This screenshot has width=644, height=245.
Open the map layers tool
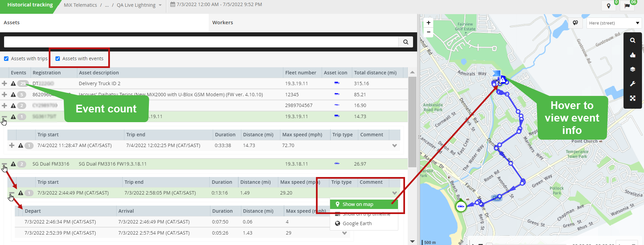[x=633, y=69]
